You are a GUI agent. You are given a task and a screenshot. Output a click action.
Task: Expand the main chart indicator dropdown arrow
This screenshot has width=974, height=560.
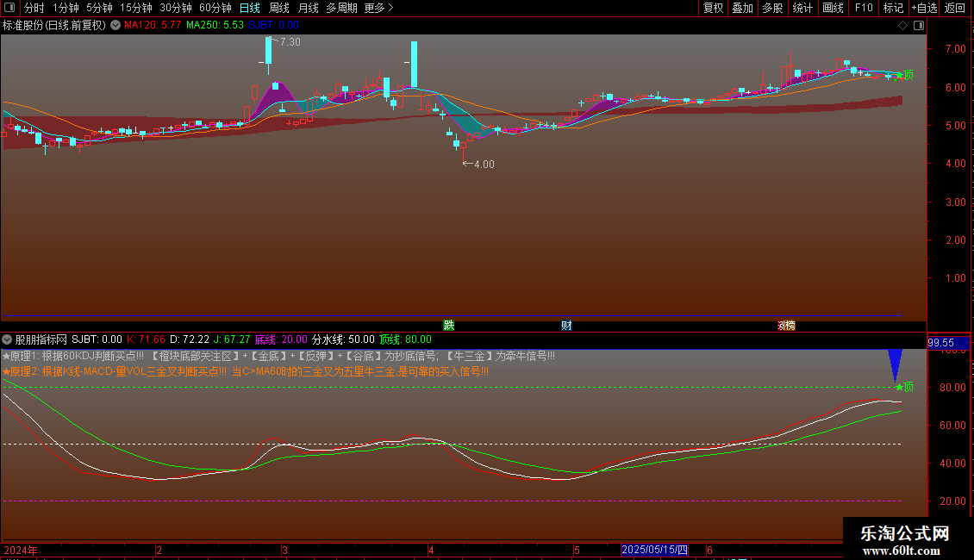[116, 25]
